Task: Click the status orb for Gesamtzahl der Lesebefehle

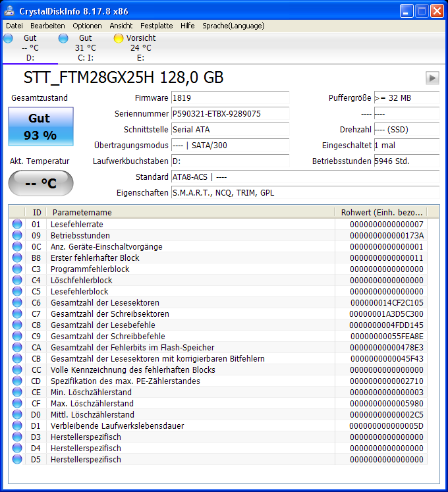Action: pyautogui.click(x=17, y=325)
